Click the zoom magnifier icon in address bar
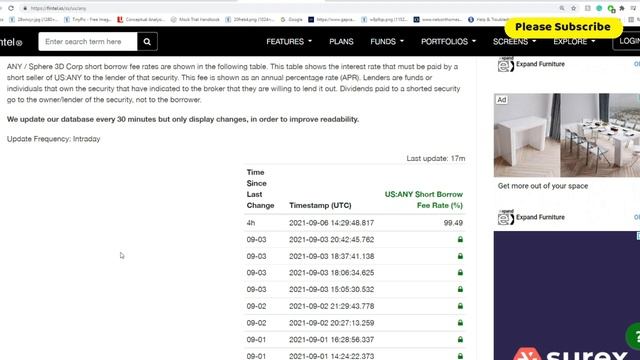640x360 pixels. coord(562,8)
